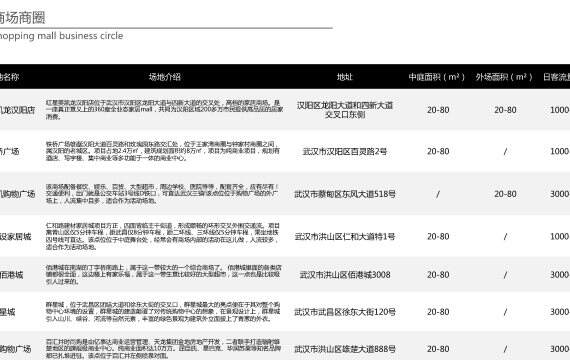Click the venue name in the 珞楚大道888号 row

[x=16, y=349]
